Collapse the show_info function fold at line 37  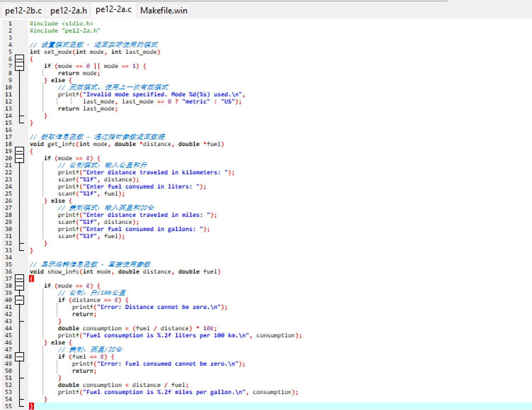pyautogui.click(x=19, y=279)
